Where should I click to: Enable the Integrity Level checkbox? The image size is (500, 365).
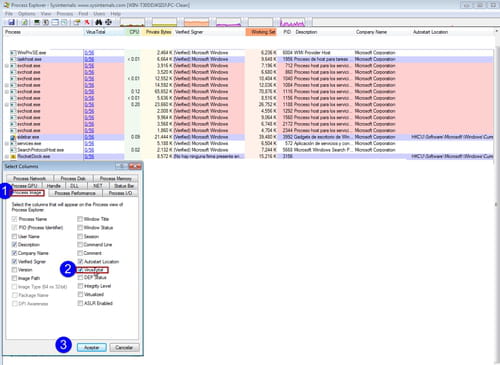[x=80, y=286]
